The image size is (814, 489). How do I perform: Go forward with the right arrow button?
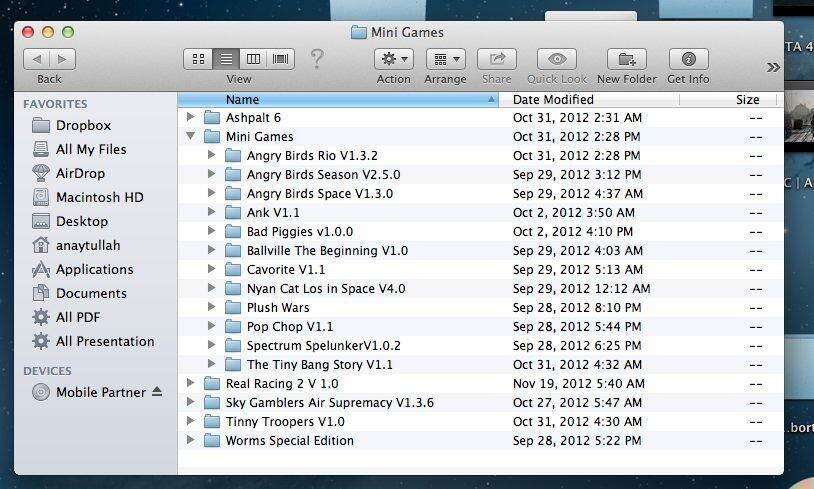63,59
